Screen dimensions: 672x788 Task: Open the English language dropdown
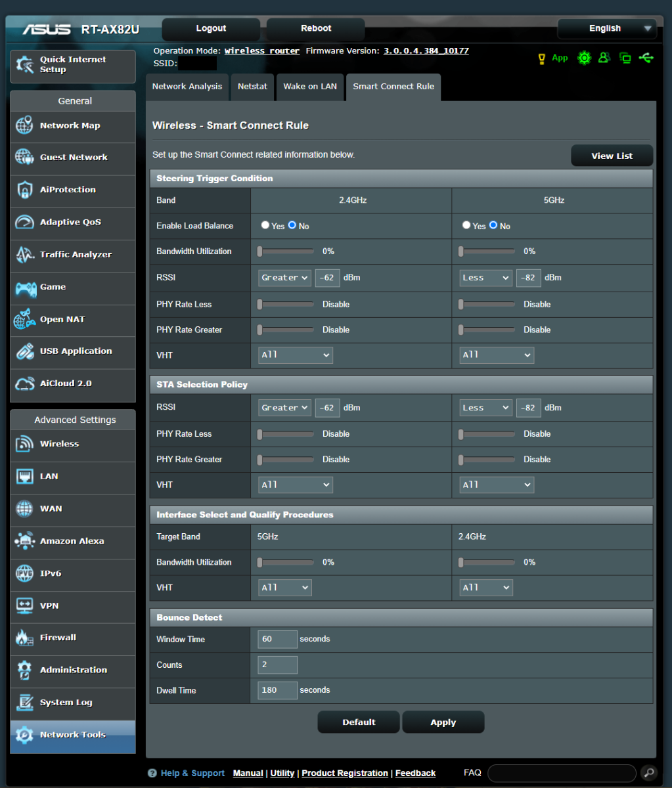[606, 28]
